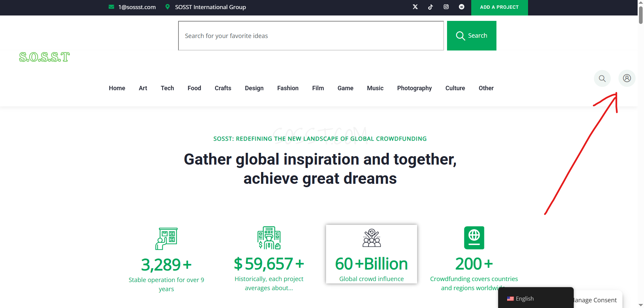Go to the Home menu item
This screenshot has height=308, width=644.
click(117, 88)
